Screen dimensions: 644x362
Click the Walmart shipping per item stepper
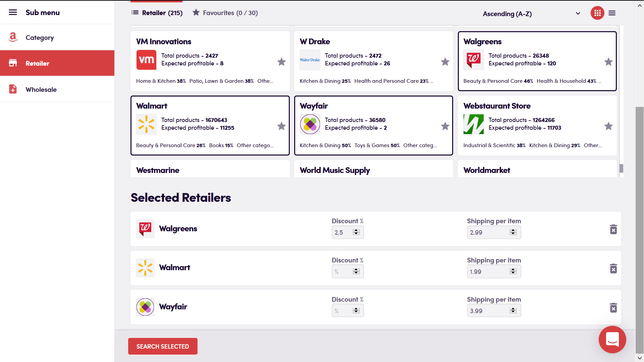click(x=513, y=271)
